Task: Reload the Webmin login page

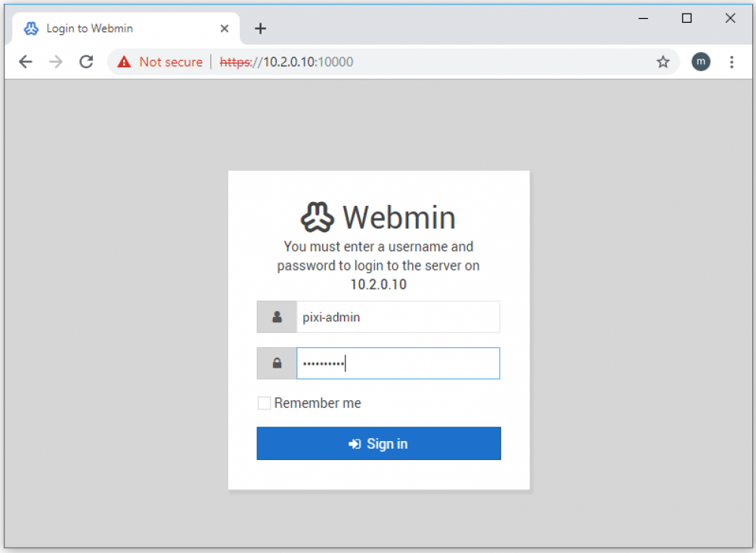Action: point(86,62)
